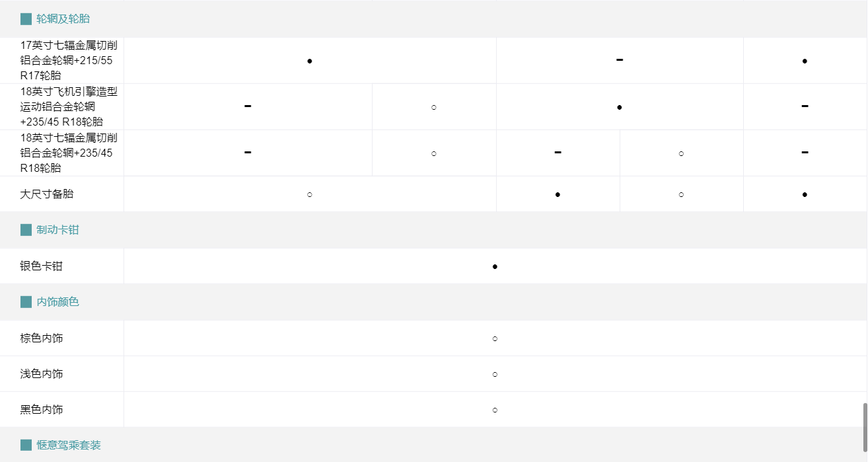Click teal square icon beside 内饰颜色
This screenshot has width=868, height=462.
point(26,302)
